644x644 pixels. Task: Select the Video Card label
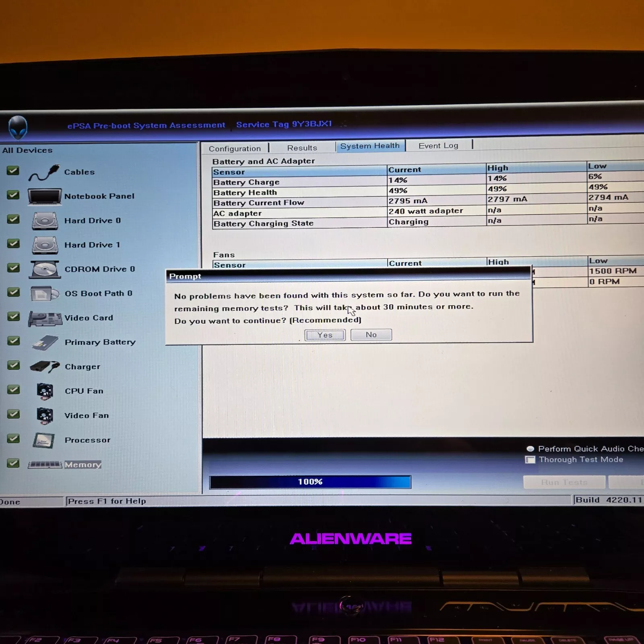[89, 318]
